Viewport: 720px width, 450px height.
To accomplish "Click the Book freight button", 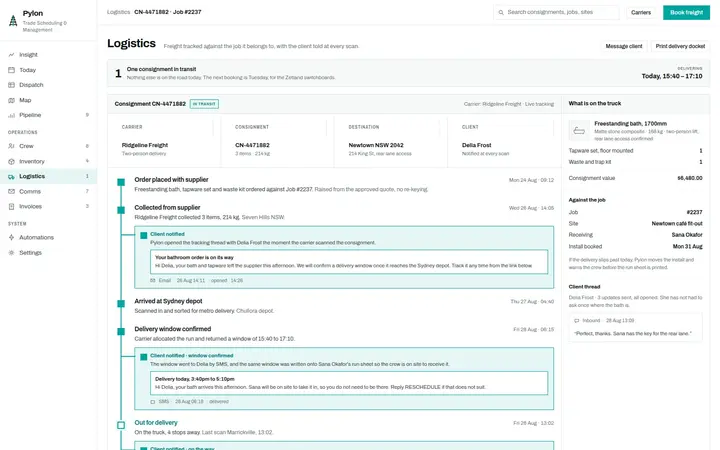I will 686,12.
